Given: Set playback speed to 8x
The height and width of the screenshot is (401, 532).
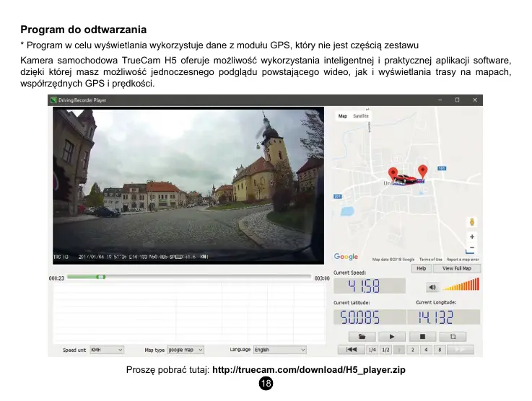Looking at the screenshot, I should [x=440, y=350].
